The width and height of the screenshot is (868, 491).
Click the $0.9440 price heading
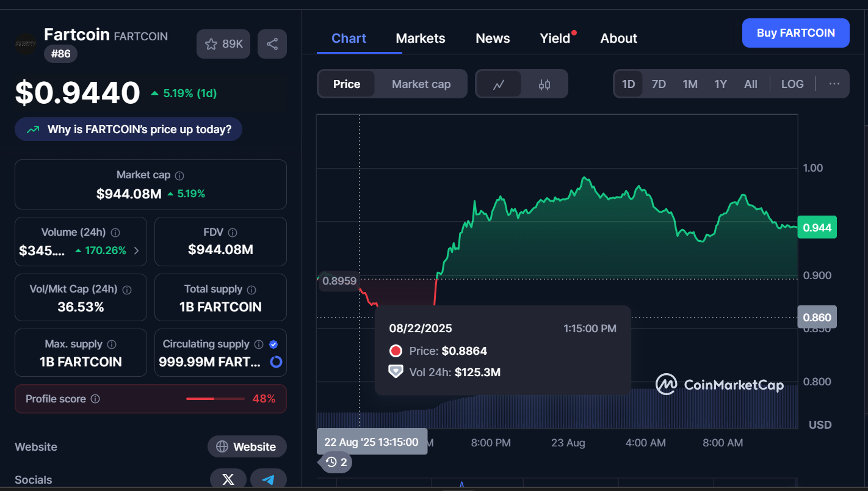(78, 93)
